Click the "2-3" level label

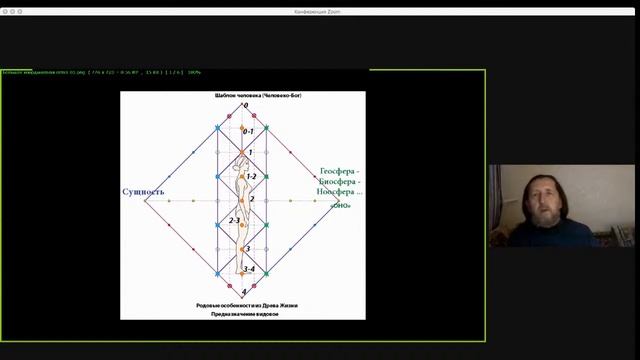point(234,220)
